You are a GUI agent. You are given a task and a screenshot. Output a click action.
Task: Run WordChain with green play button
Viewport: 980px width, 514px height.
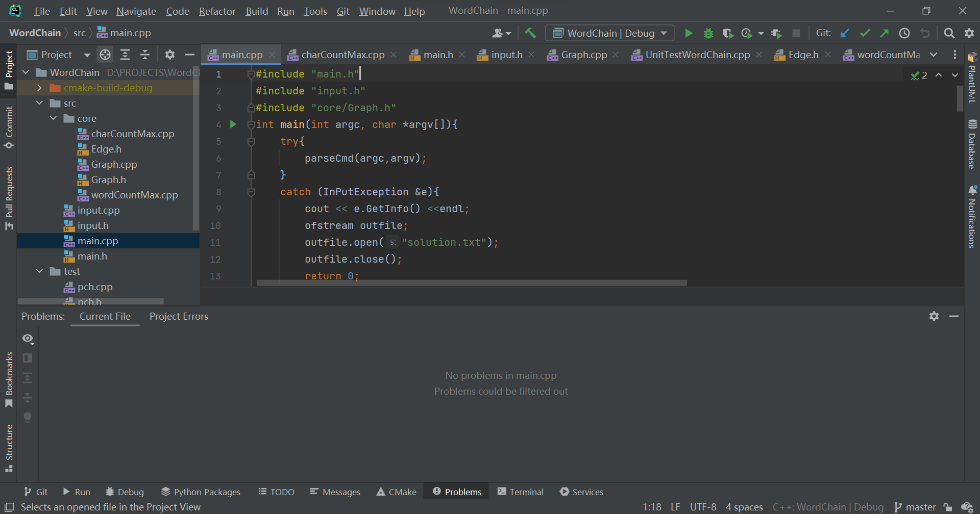(x=689, y=33)
